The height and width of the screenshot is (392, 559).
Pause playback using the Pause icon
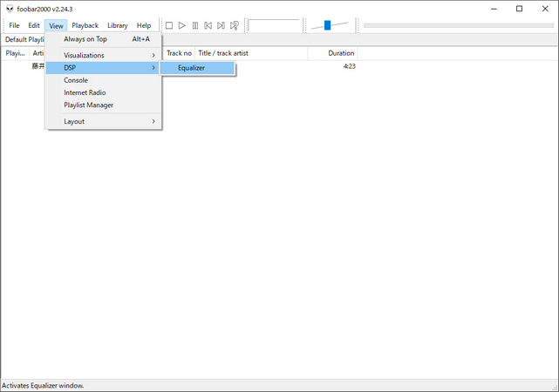point(195,25)
